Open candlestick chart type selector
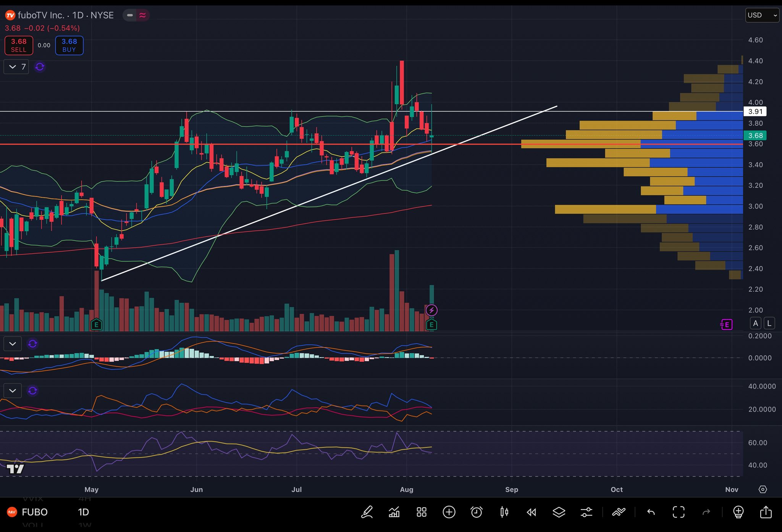The height and width of the screenshot is (532, 782). (504, 512)
